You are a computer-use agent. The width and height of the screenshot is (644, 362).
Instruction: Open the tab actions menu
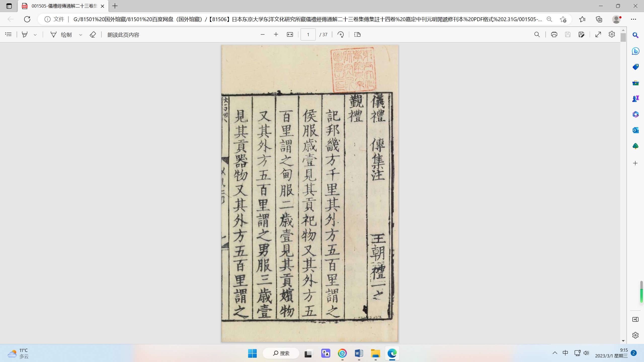(x=9, y=6)
